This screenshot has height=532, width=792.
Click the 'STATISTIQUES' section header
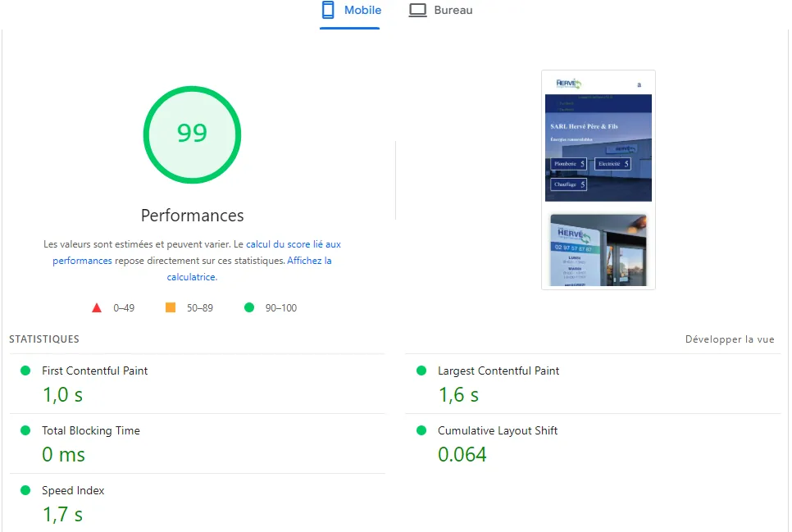[44, 339]
